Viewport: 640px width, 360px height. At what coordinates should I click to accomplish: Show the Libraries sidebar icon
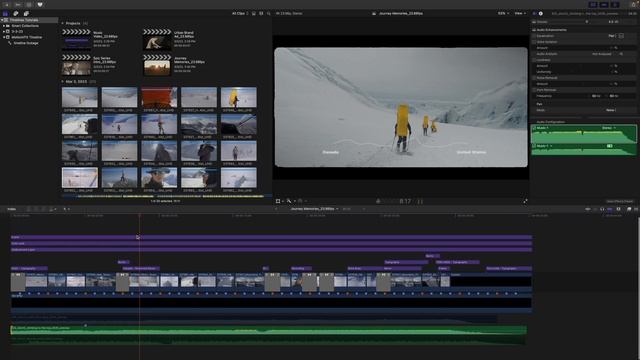pos(5,13)
